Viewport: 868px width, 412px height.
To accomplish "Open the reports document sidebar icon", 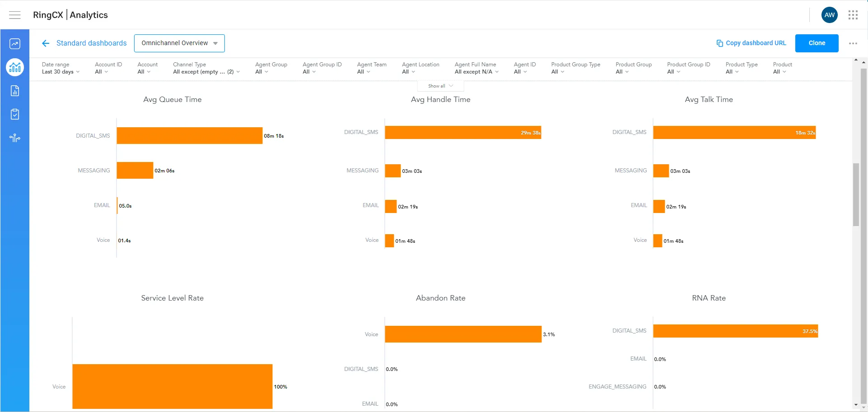I will coord(15,91).
